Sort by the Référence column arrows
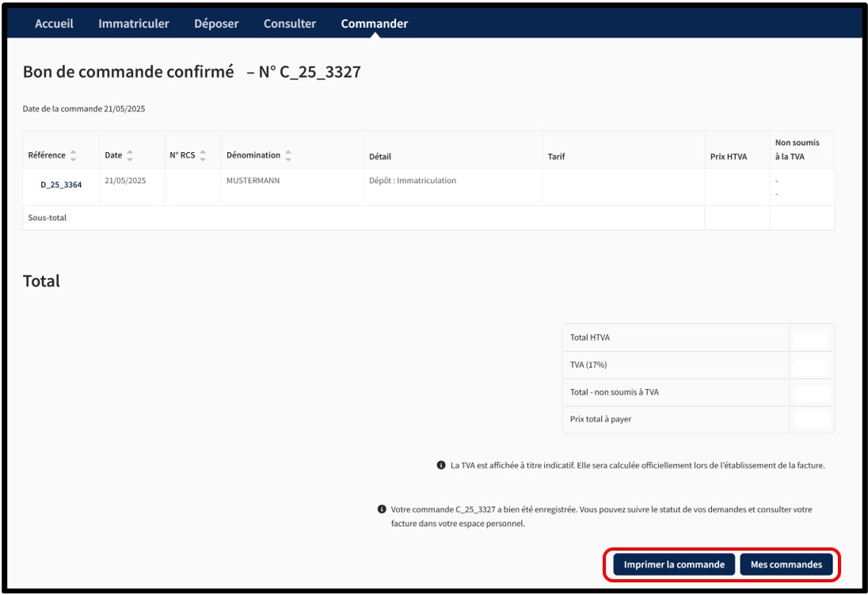The image size is (868, 595). click(74, 155)
